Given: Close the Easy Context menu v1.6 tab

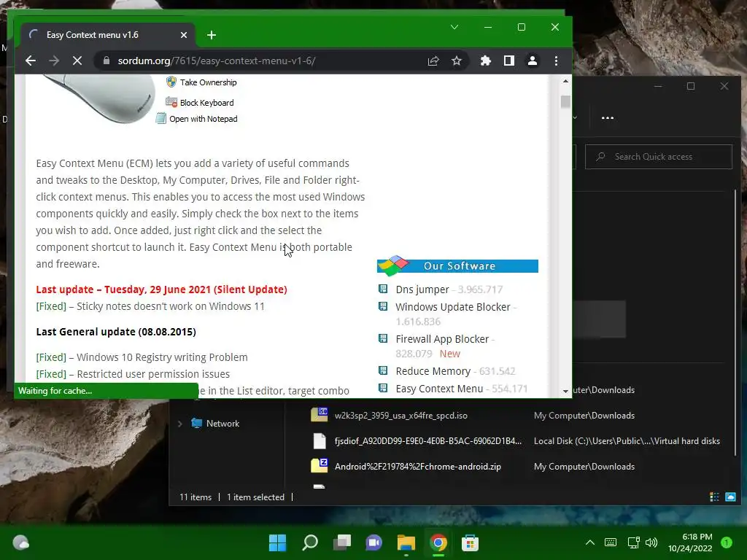Looking at the screenshot, I should click(184, 35).
